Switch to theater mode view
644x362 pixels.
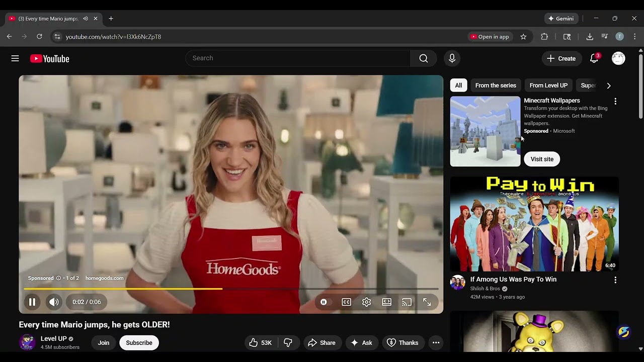[386, 302]
